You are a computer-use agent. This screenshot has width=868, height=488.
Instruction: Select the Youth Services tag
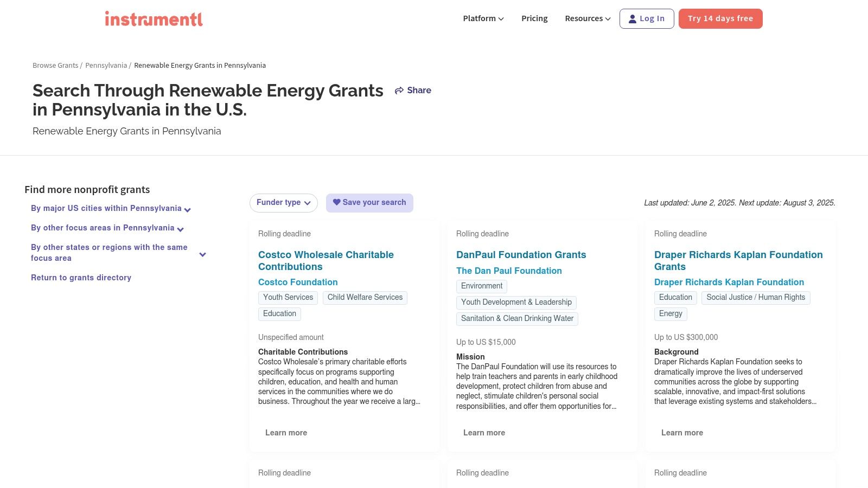coord(288,297)
